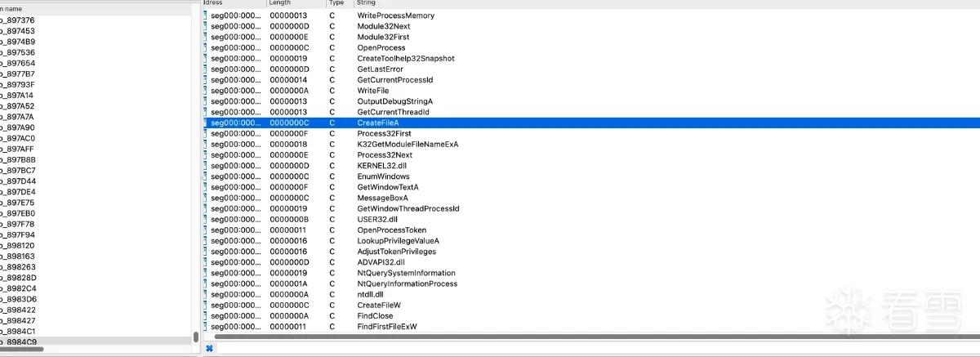Select the Process32First string
Viewport: 980px width, 357px height.
tap(591, 133)
